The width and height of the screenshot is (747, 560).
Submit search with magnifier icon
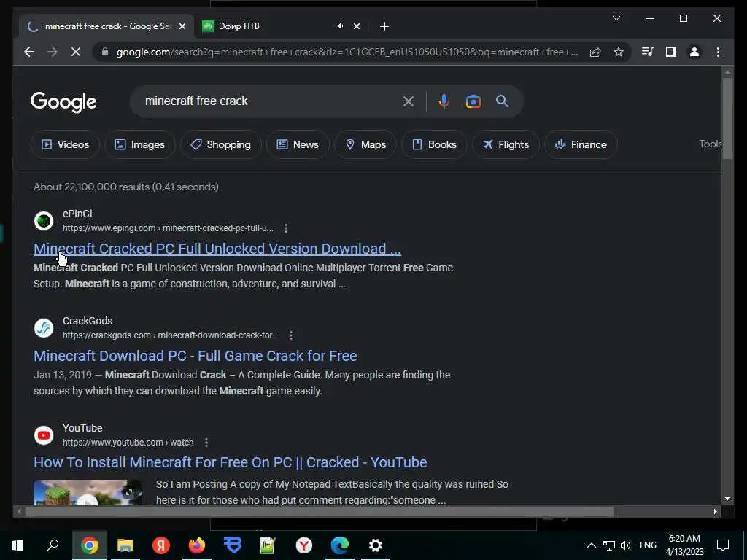click(502, 101)
